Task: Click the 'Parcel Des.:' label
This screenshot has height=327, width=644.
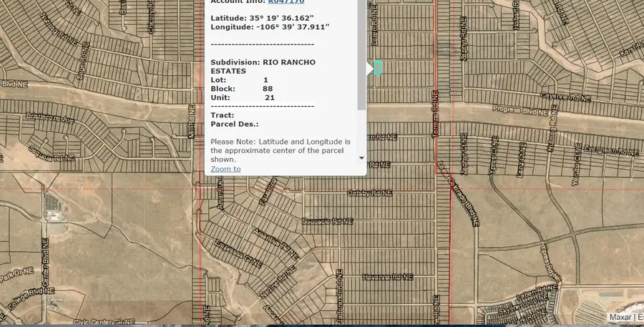Action: [x=235, y=124]
